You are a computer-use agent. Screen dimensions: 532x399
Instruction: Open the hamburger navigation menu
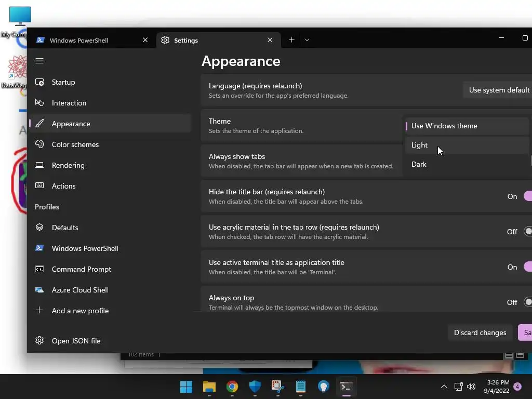39,61
